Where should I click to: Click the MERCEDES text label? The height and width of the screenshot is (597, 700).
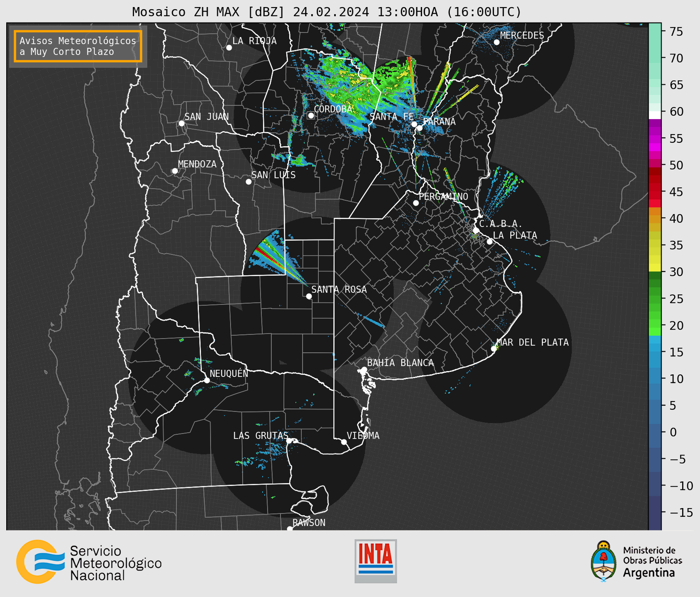tap(522, 35)
